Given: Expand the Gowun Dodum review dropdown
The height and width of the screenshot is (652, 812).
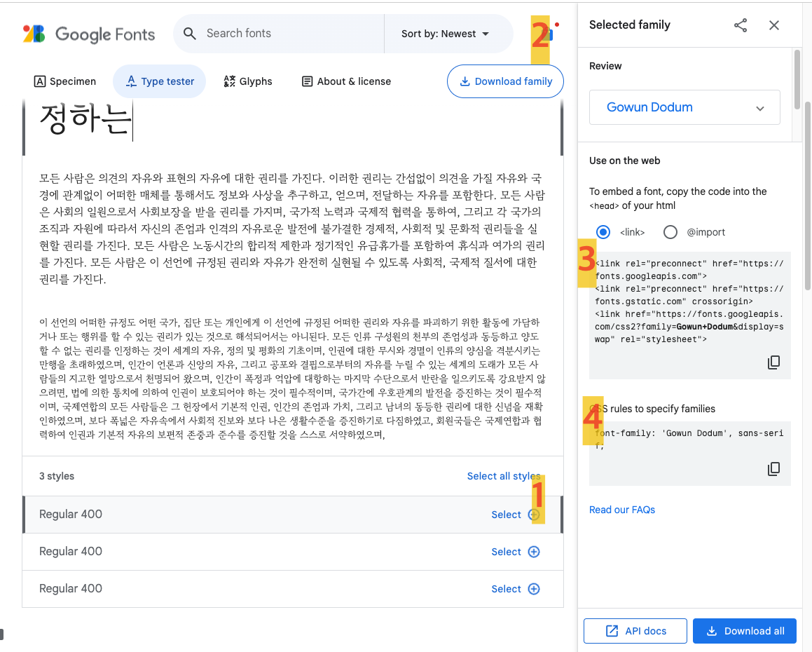Looking at the screenshot, I should tap(684, 107).
